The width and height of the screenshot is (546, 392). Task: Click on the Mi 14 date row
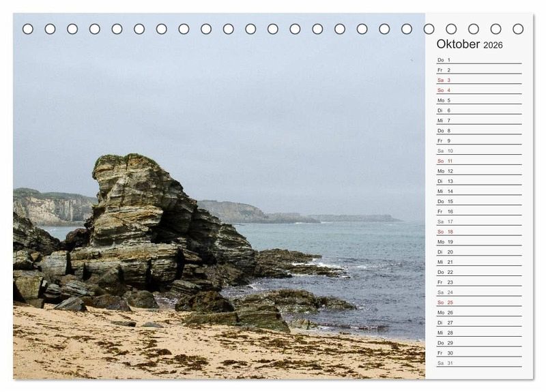point(478,191)
